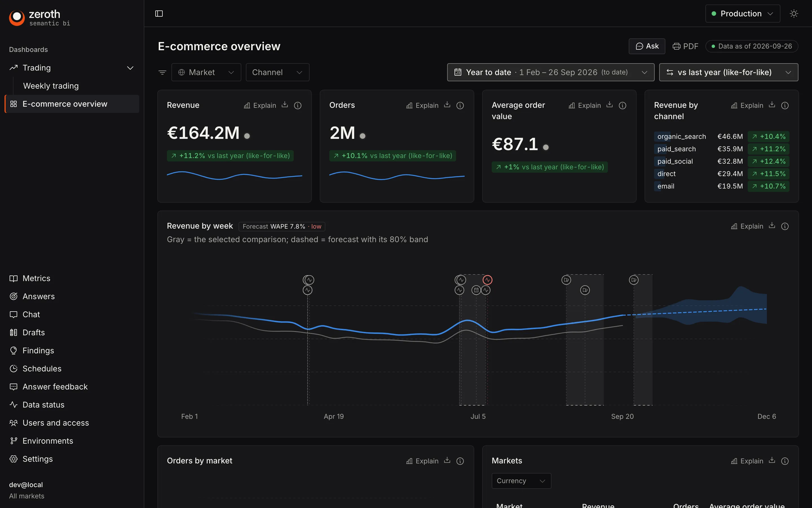812x508 pixels.
Task: Show info for the Revenue card
Action: coord(298,106)
